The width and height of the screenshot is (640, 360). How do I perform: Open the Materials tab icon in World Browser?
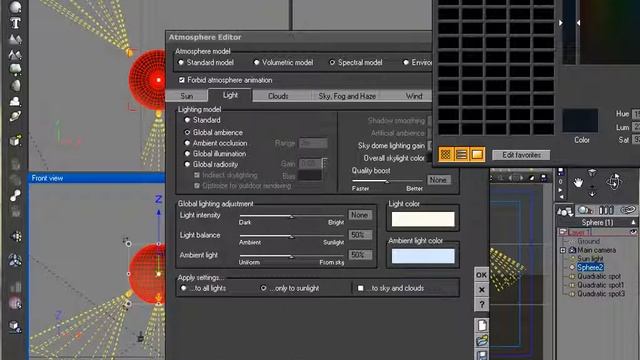[585, 211]
